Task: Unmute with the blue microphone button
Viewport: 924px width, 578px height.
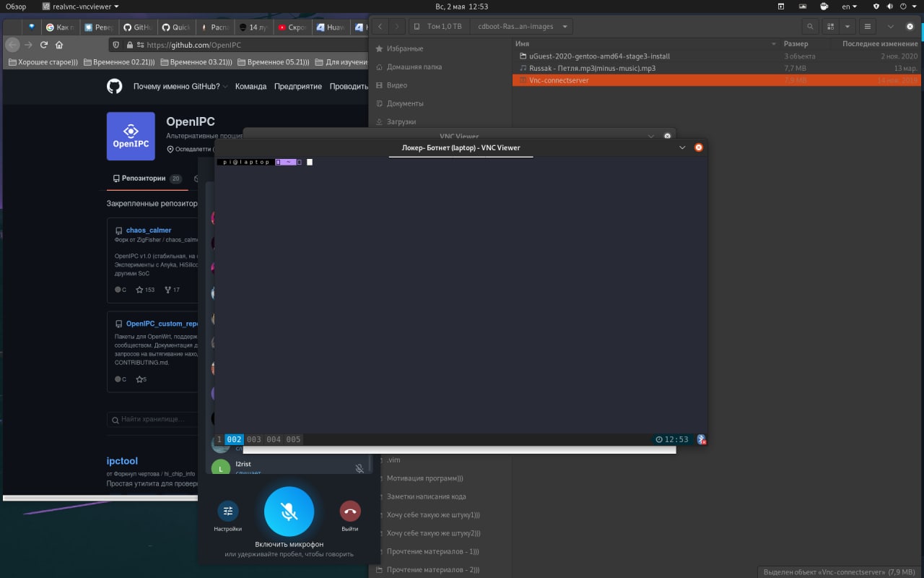Action: point(289,512)
